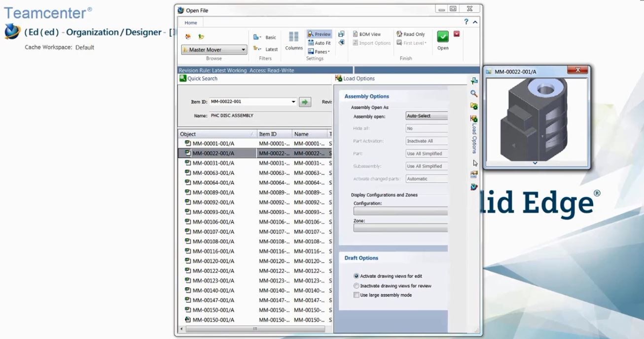Switch to the Home ribbon tab
The width and height of the screenshot is (644, 339).
click(191, 23)
